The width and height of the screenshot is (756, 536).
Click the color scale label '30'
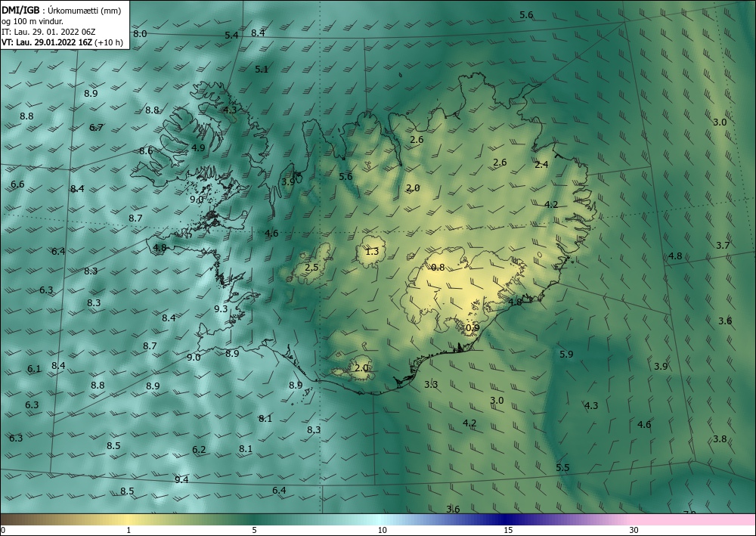(x=634, y=531)
